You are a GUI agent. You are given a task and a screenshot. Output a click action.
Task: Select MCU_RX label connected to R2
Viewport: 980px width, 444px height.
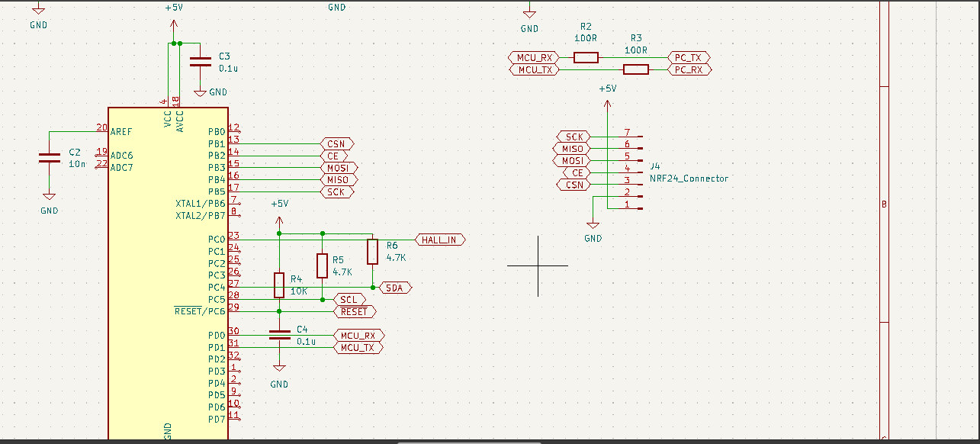(x=534, y=57)
